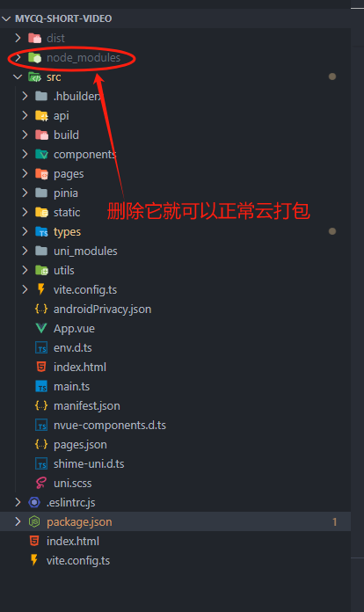This screenshot has height=612, width=364.
Task: Click the Sass icon beside uni.scss
Action: [41, 484]
